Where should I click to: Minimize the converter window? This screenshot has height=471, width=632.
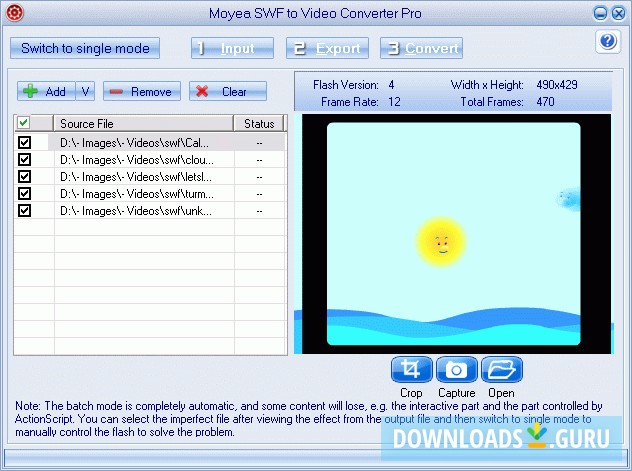[600, 13]
